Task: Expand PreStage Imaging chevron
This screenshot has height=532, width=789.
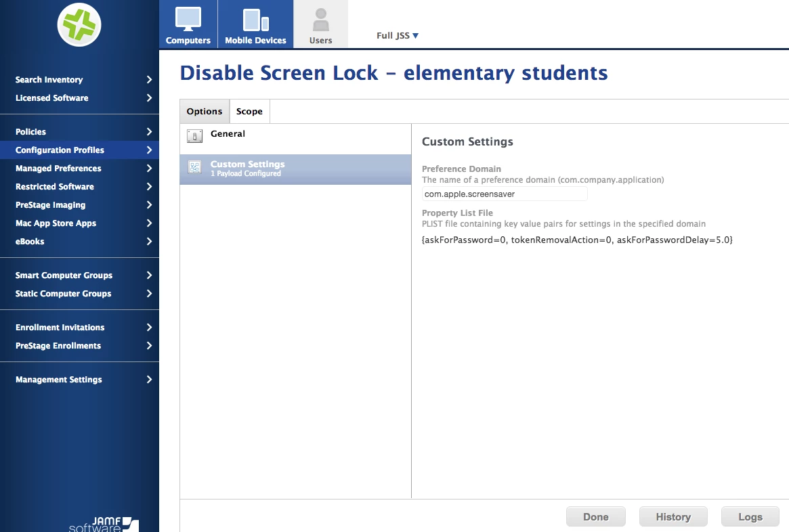Action: pyautogui.click(x=149, y=204)
